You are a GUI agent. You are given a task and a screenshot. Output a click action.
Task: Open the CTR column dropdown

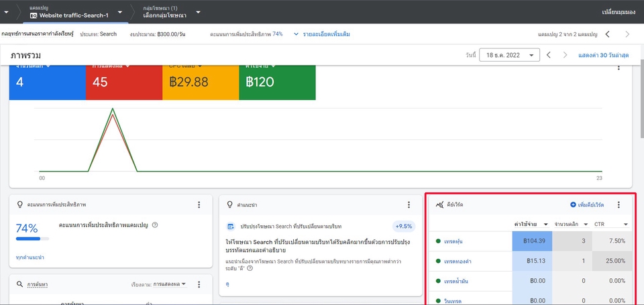click(x=625, y=224)
